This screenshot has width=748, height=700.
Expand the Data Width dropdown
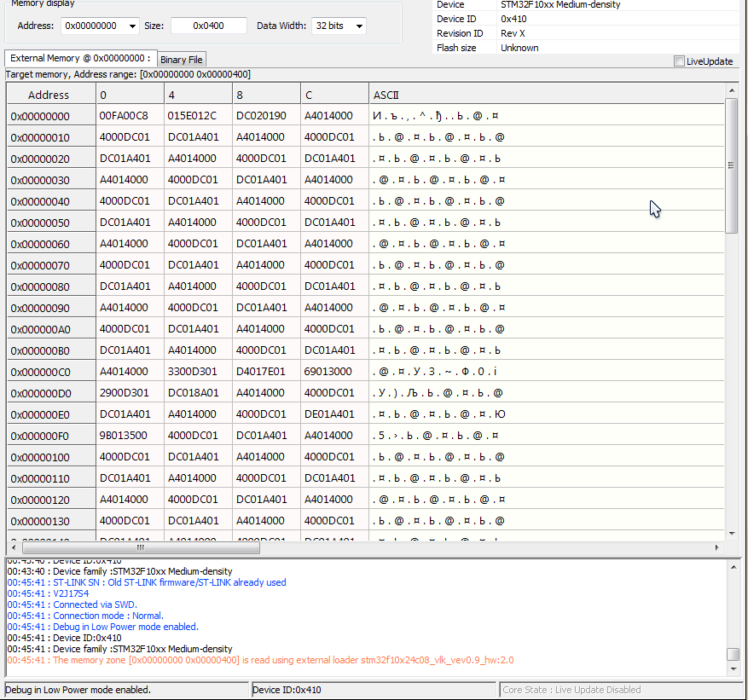pos(358,26)
